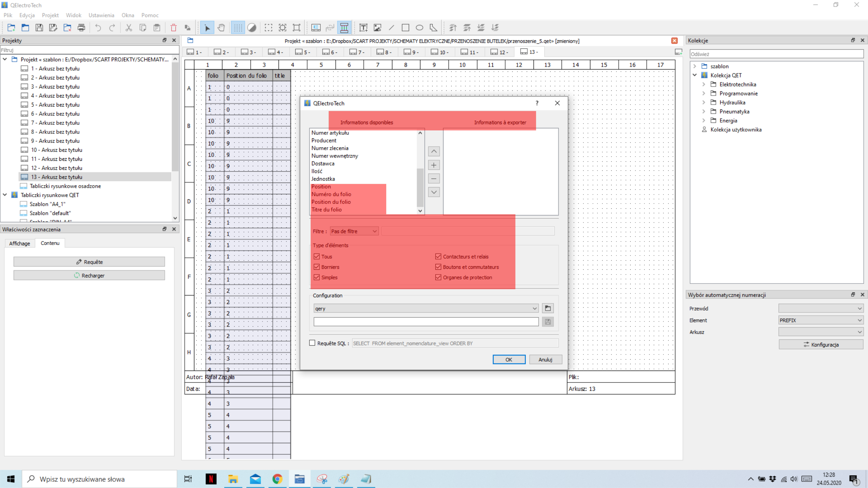This screenshot has height=488, width=868.
Task: Enable the Requête SQL checkbox
Action: point(312,343)
